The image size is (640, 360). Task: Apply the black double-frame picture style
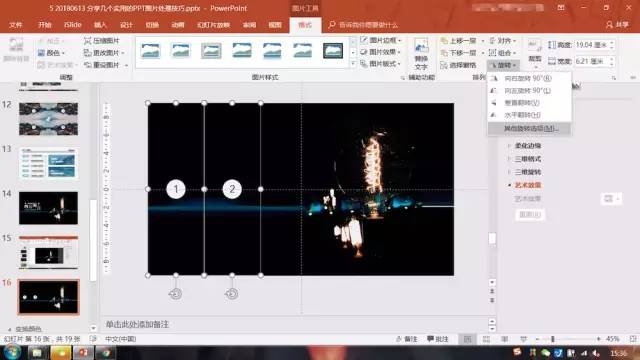333,51
